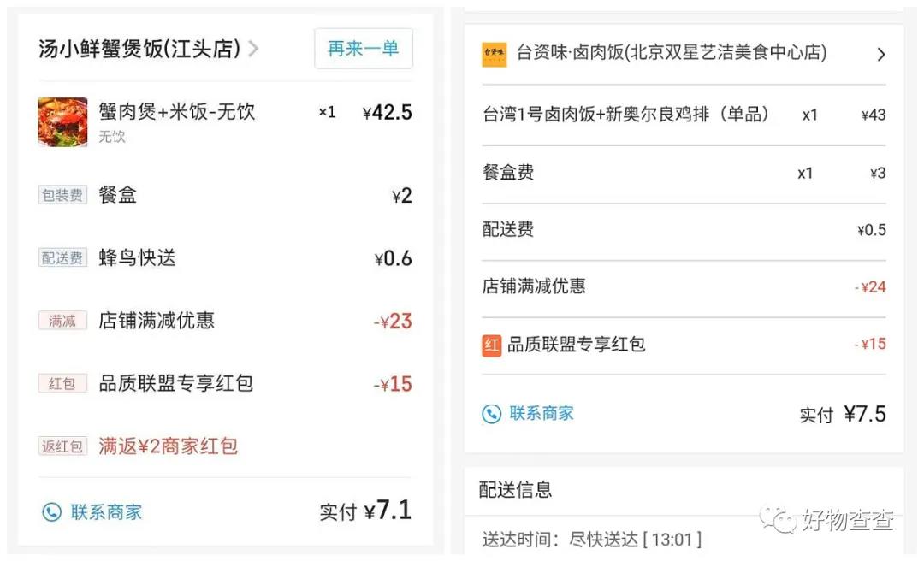
Task: Click the 满减 discount tag
Action: pyautogui.click(x=62, y=321)
